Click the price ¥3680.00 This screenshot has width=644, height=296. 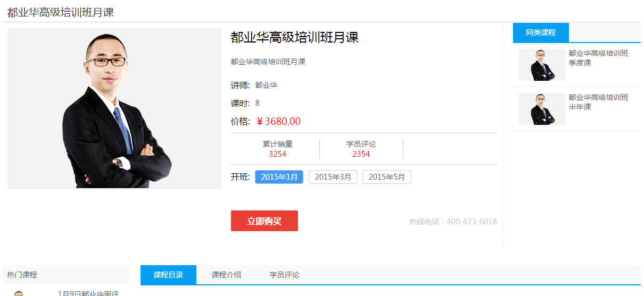(x=278, y=121)
